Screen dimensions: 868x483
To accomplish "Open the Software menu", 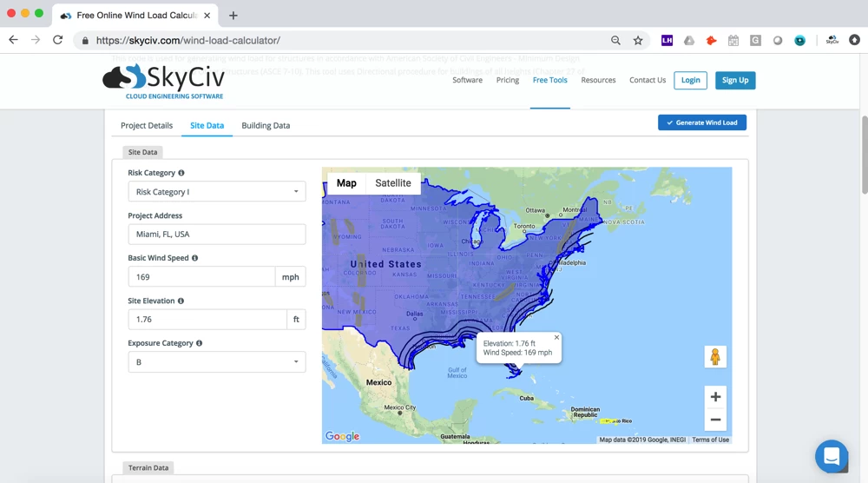I will click(x=467, y=80).
